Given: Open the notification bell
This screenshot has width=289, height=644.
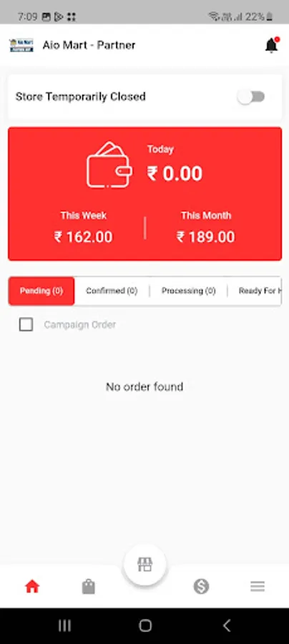Looking at the screenshot, I should point(272,45).
